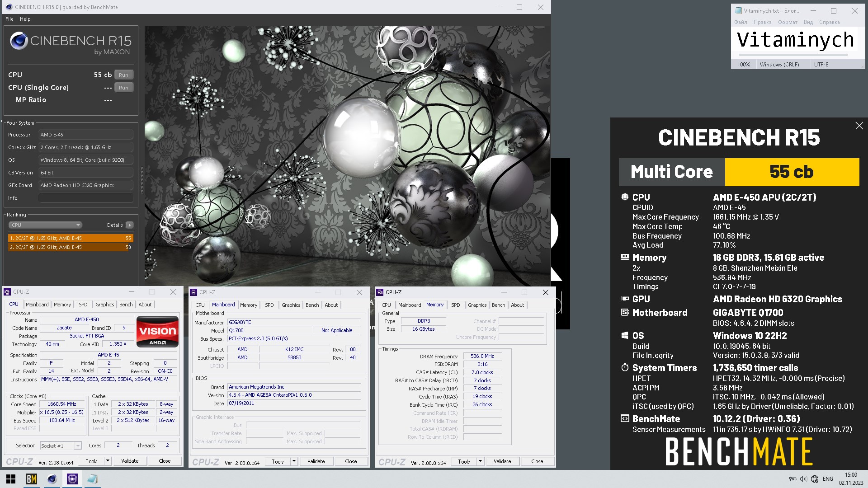Click the first CPU-Z window title icon
The image size is (868, 488).
tap(8, 292)
